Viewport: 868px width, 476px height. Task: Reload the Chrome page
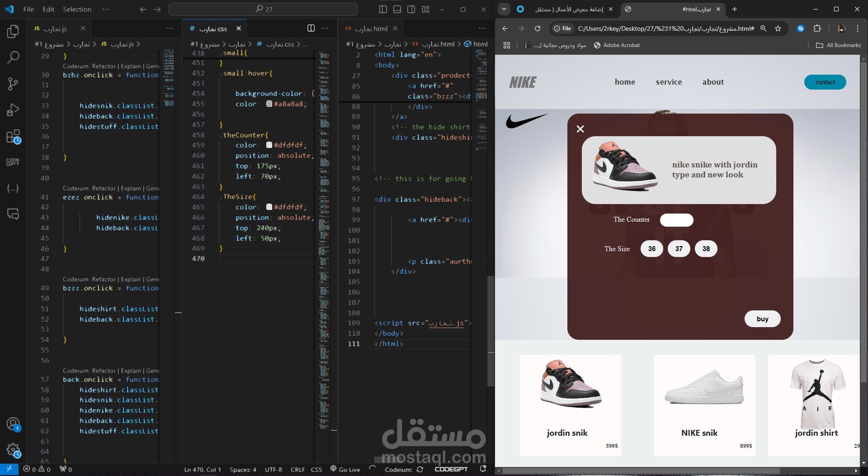pos(538,29)
